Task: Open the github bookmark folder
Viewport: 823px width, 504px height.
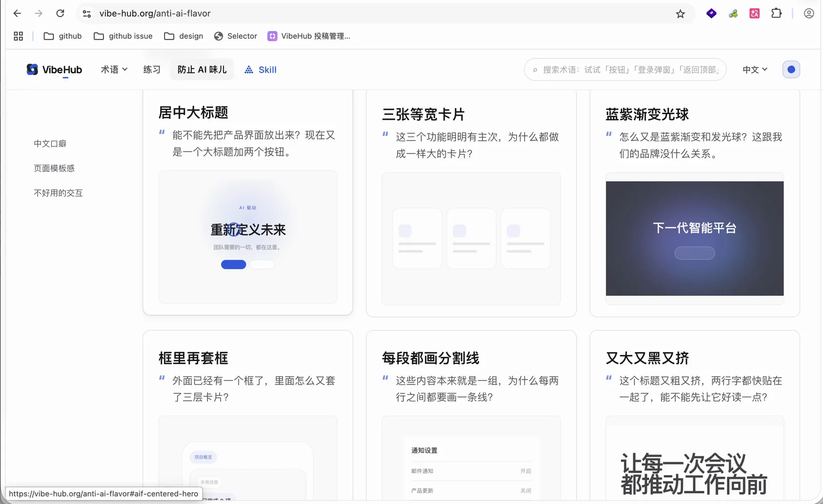Action: click(63, 36)
